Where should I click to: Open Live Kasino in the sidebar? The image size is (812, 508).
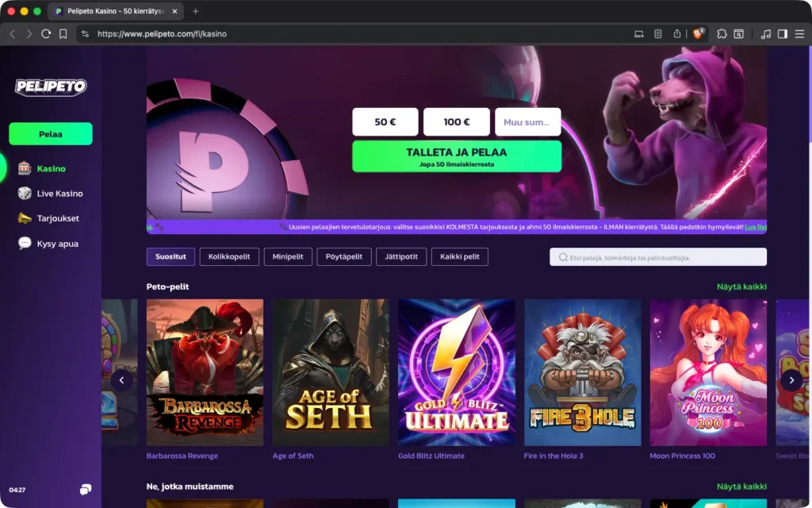59,194
